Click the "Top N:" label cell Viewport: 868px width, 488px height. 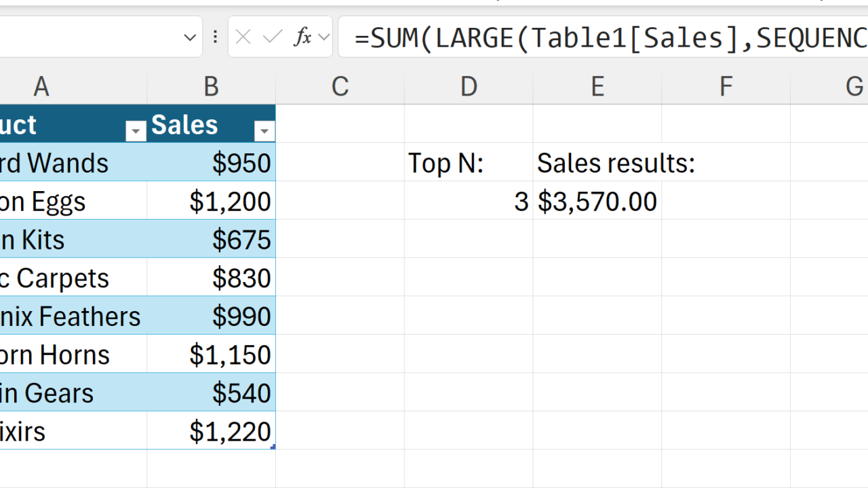(469, 163)
